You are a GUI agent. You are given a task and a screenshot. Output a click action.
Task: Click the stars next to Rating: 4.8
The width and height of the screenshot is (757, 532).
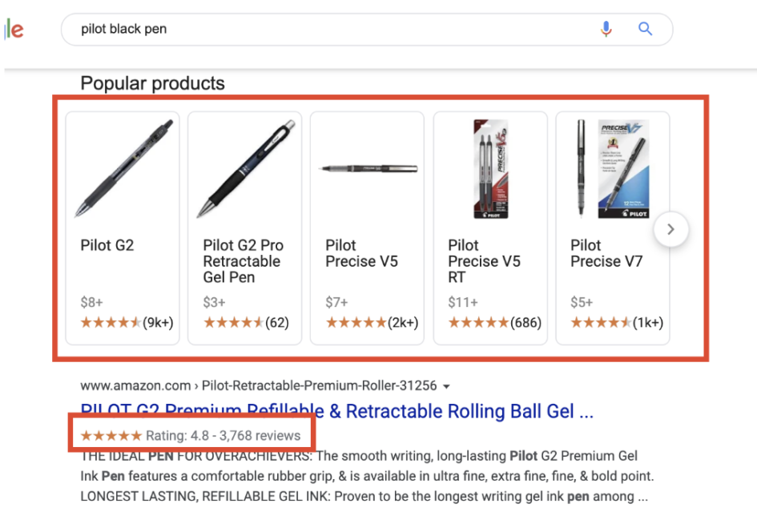[111, 435]
